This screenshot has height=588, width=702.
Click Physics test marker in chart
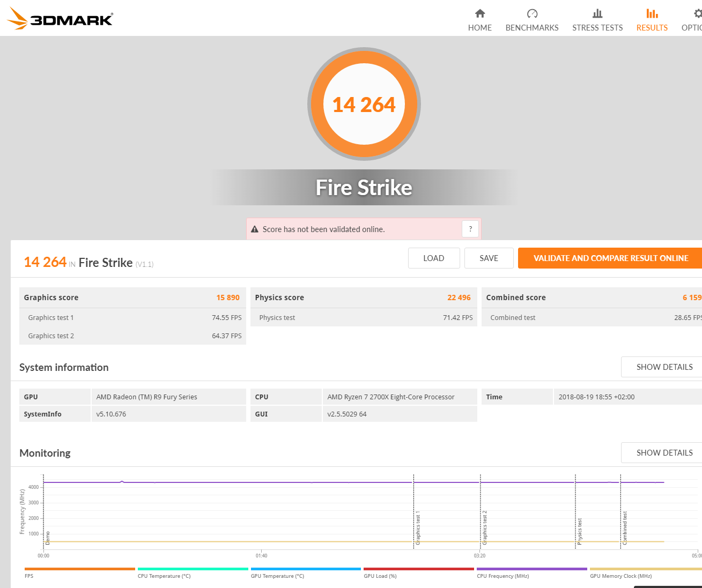579,532
